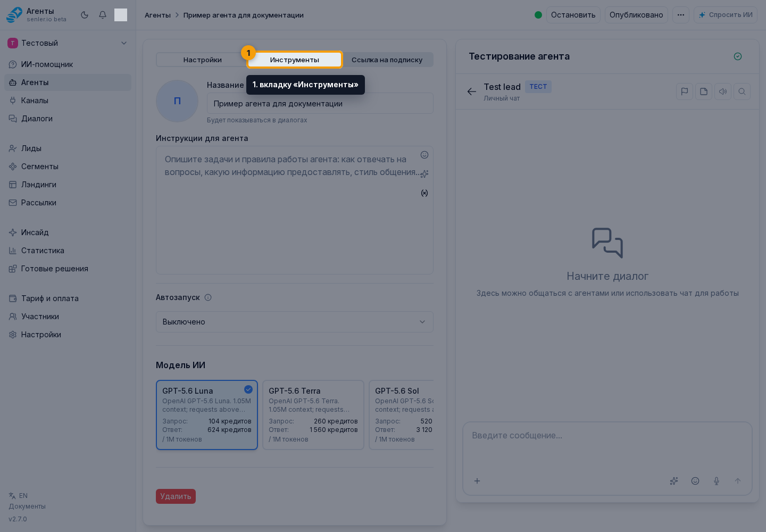
Task: Navigate to Сегменты
Action: pyautogui.click(x=68, y=167)
